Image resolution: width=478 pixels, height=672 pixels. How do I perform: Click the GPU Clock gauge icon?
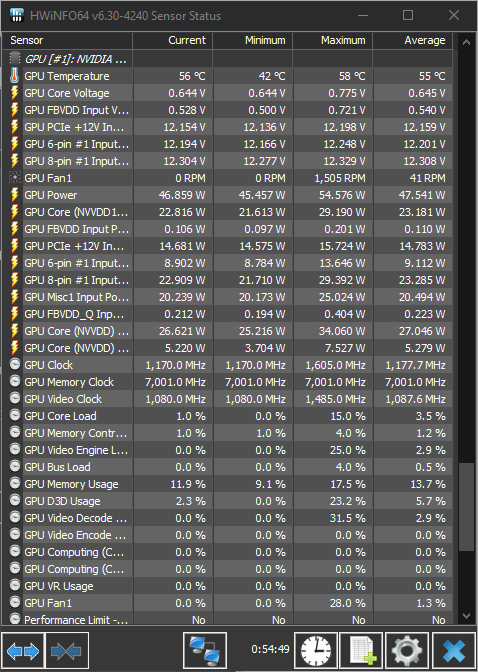coord(15,365)
